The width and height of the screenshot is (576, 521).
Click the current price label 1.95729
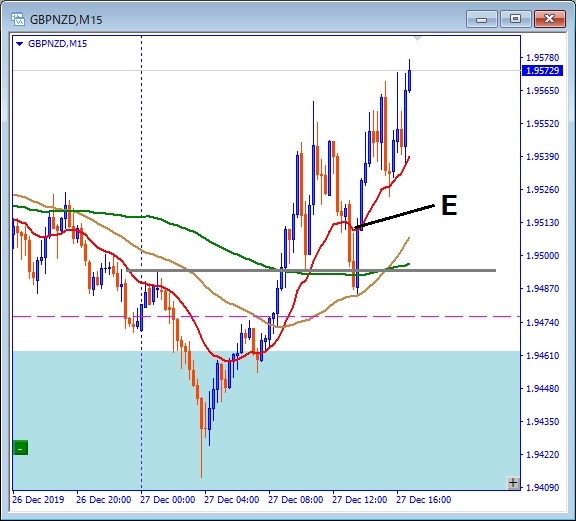tap(542, 71)
